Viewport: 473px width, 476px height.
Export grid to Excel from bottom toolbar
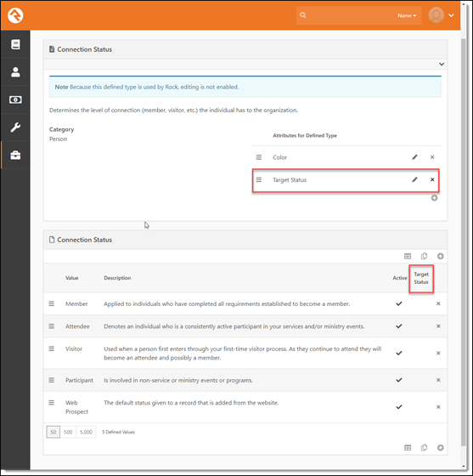408,448
